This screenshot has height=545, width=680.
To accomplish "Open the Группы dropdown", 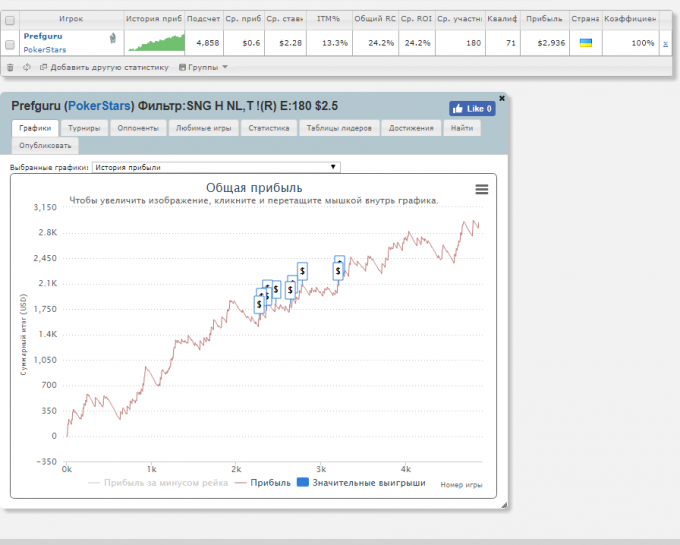I will tap(203, 67).
